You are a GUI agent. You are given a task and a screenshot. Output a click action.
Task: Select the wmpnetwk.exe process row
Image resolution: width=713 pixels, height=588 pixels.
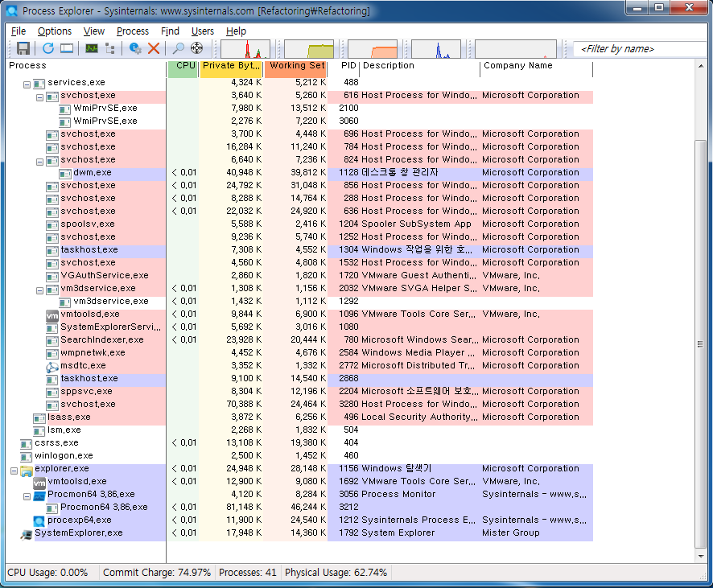click(x=299, y=352)
